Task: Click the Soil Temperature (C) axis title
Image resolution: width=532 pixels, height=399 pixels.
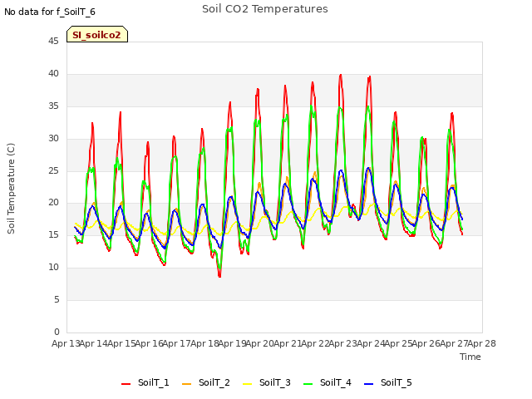Action: pos(11,189)
